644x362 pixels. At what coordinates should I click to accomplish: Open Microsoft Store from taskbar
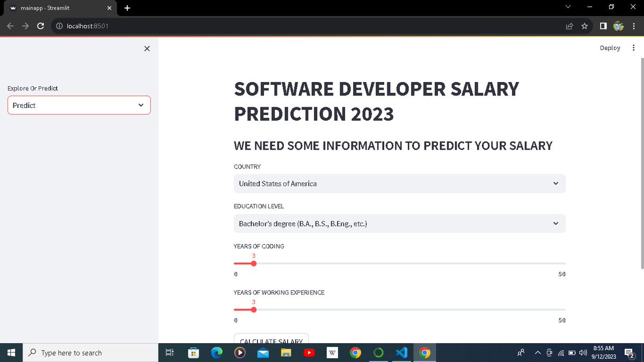pos(193,352)
